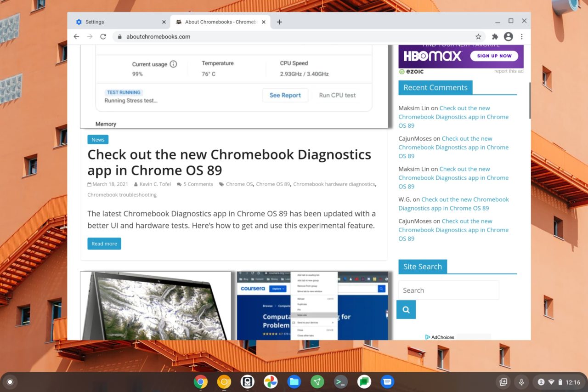
Task: Open W.G. comment's article link
Action: click(453, 204)
